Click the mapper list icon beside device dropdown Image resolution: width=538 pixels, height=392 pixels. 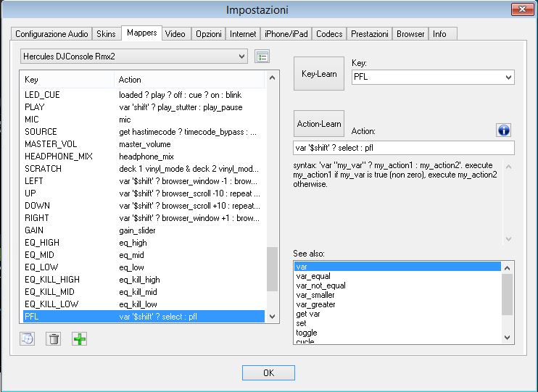pos(262,57)
